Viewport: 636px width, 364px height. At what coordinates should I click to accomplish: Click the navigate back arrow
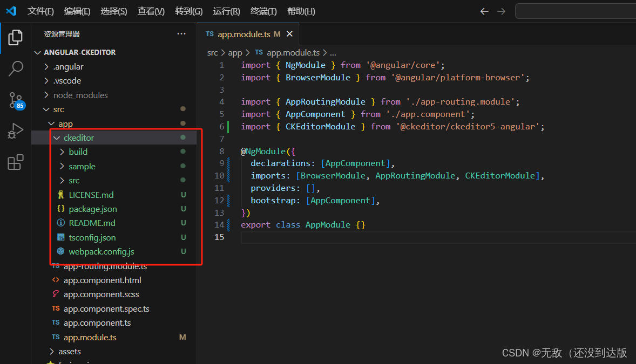click(484, 11)
